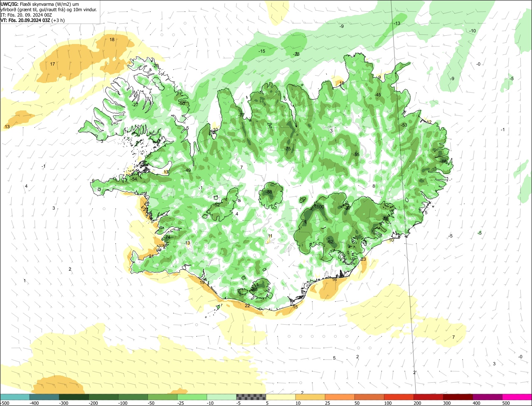Click the purple swatch between 400 and 500

pyautogui.click(x=487, y=397)
